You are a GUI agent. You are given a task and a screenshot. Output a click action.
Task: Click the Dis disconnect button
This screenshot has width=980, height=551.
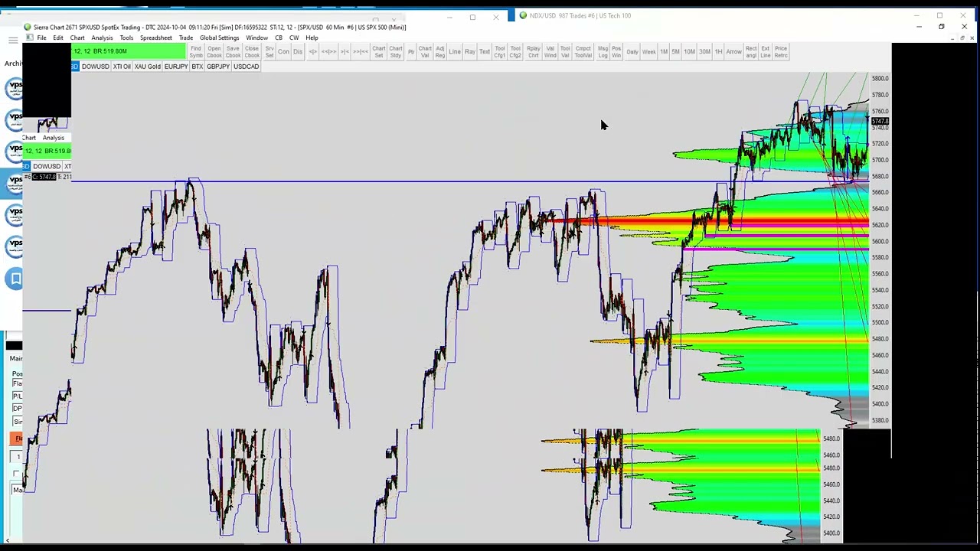tap(298, 51)
